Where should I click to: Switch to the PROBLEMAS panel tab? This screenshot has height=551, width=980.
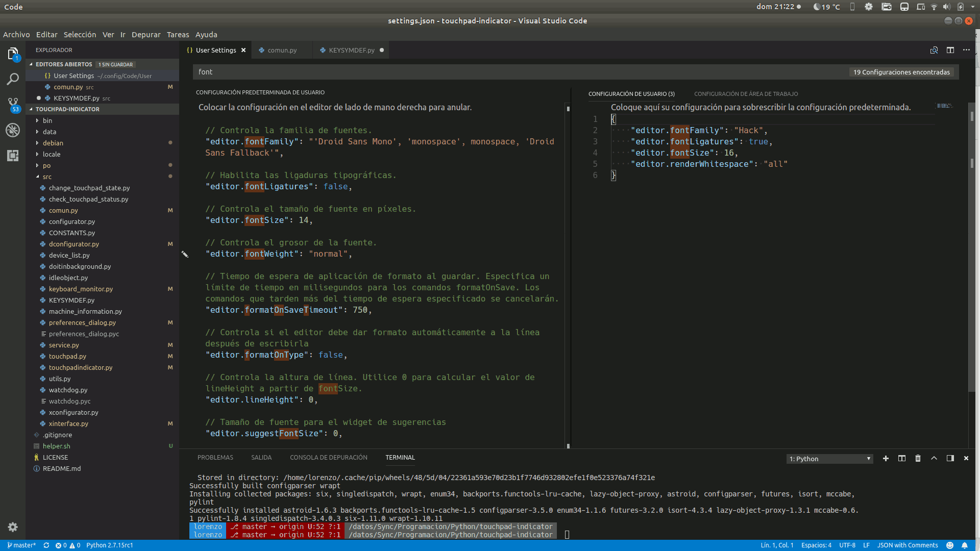coord(215,458)
